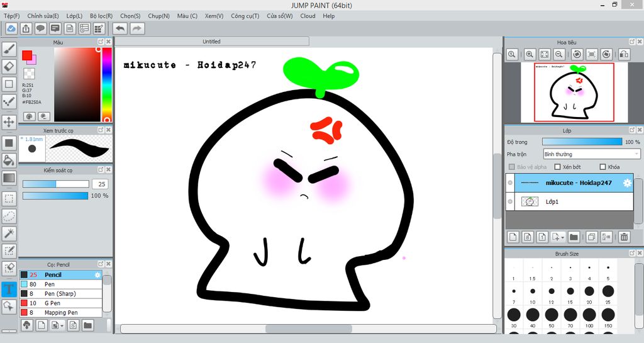Open the Pha trộn blend mode dropdown
This screenshot has height=343, width=644.
[x=591, y=154]
